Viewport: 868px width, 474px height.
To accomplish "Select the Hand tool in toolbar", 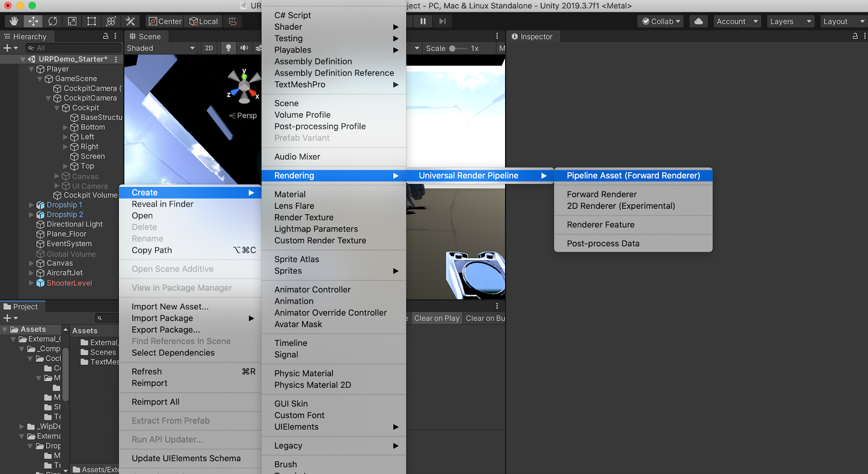I will [14, 21].
